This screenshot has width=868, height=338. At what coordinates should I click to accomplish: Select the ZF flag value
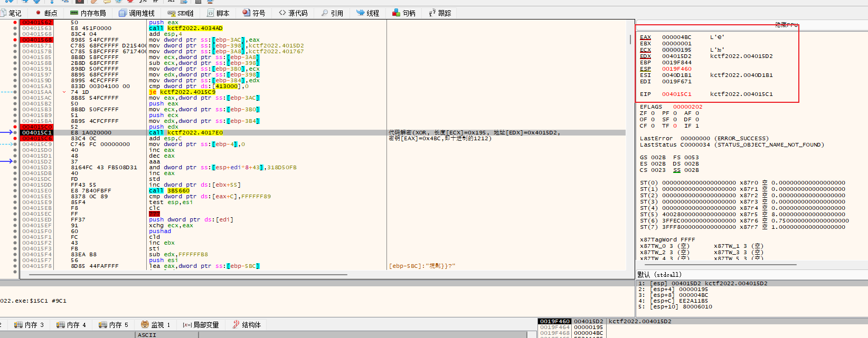653,113
